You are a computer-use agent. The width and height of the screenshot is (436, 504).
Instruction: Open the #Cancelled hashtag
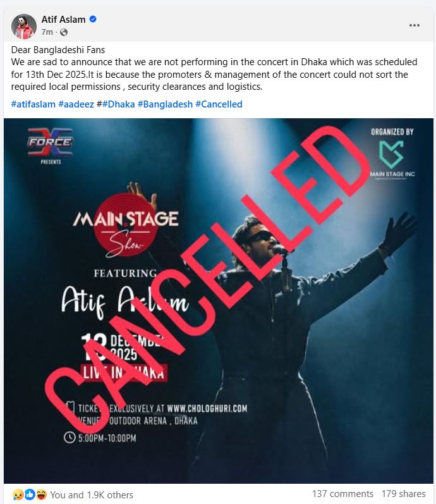tap(219, 104)
